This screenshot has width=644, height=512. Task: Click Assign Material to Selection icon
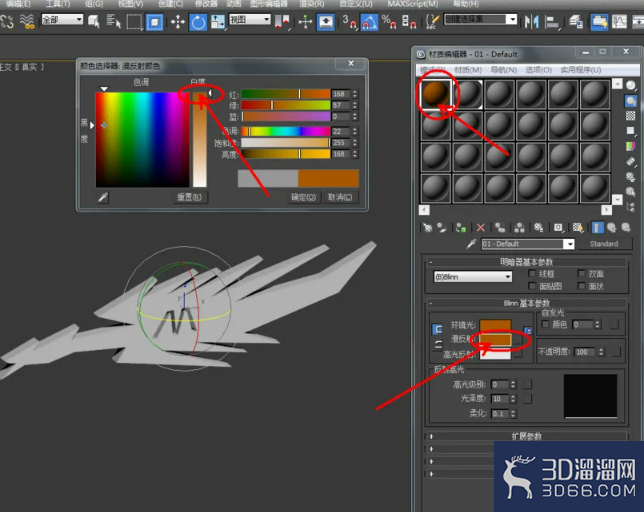click(461, 227)
